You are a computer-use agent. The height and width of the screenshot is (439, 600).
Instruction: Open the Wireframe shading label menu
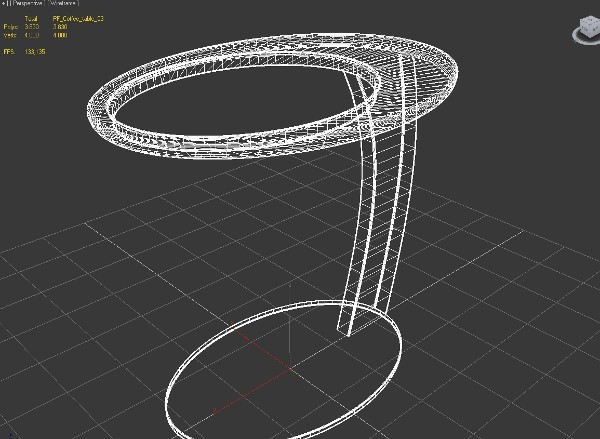64,3
